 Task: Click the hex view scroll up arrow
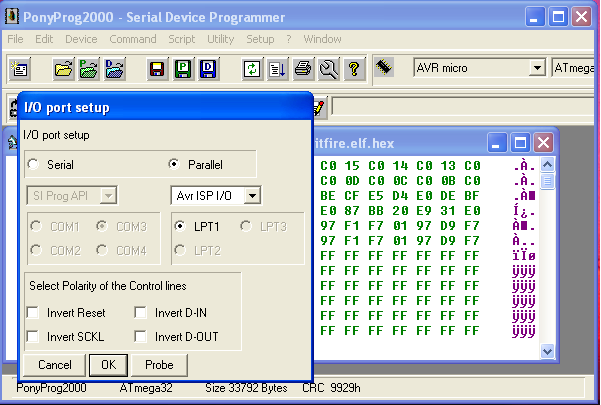547,164
